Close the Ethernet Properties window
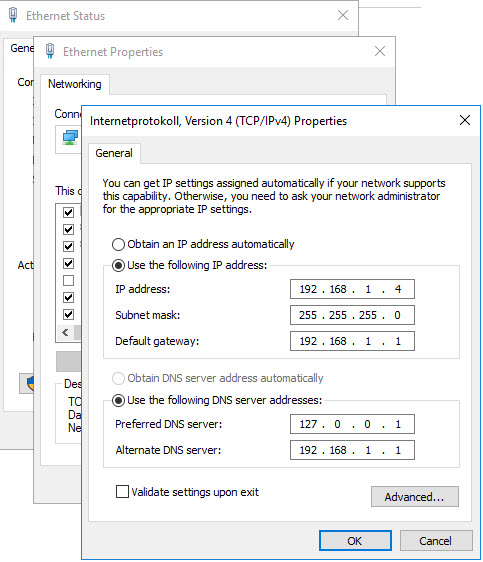 coord(380,51)
